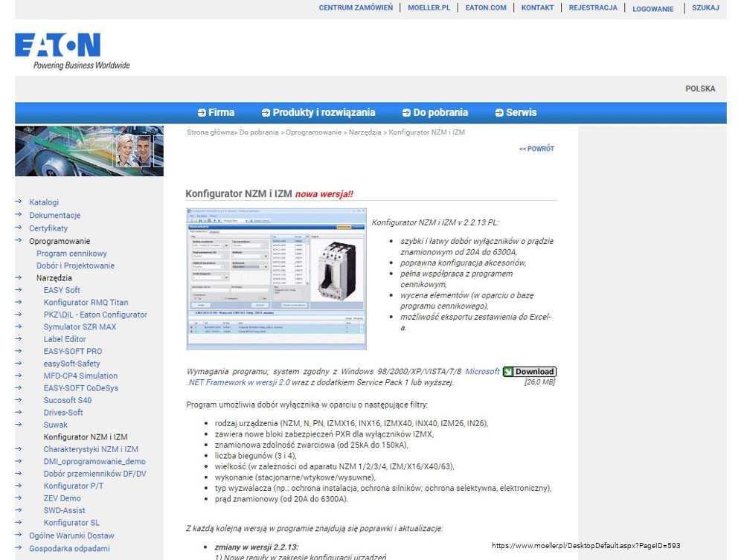This screenshot has height=560, width=744.
Task: Open DMI_oprogramowanie_demo
Action: pos(95,462)
